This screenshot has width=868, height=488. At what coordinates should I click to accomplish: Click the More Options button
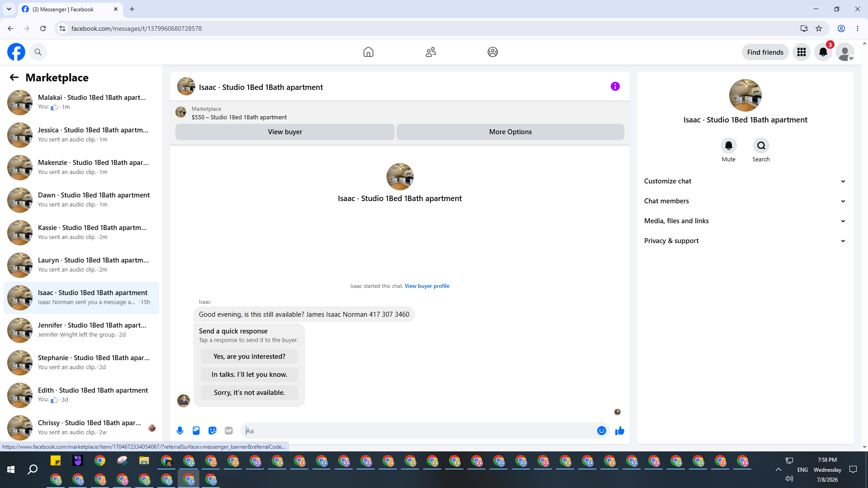click(x=510, y=132)
